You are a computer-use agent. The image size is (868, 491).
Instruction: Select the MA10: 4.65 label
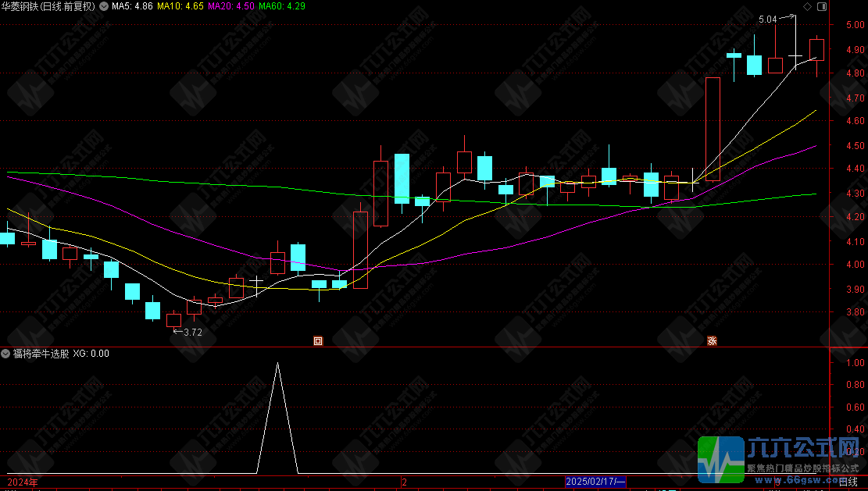pos(180,6)
